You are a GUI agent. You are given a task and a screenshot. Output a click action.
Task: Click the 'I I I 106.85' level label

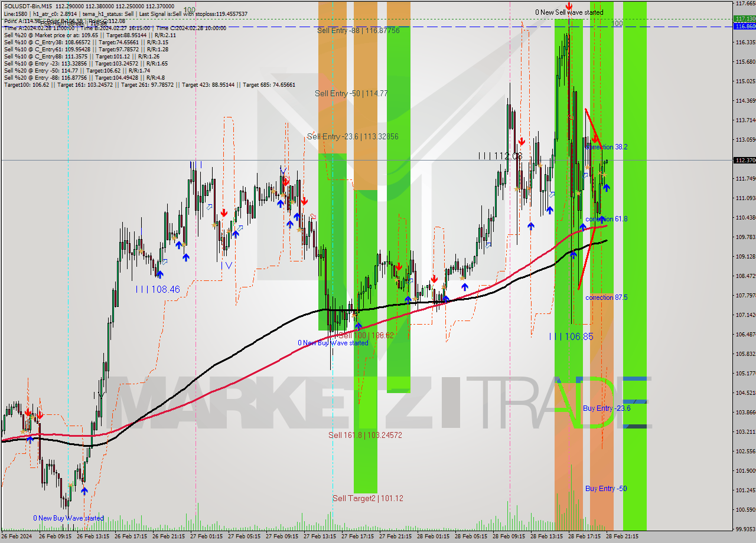coord(571,336)
